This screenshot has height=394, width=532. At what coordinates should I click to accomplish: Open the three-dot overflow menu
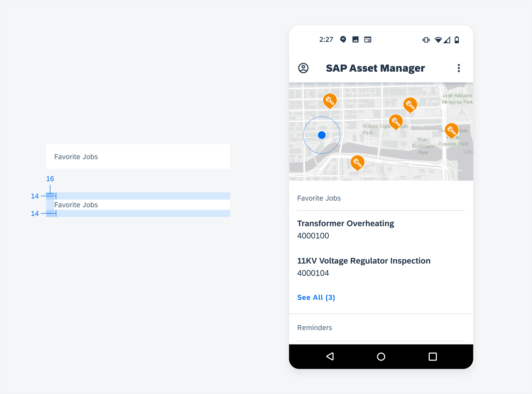[x=459, y=68]
